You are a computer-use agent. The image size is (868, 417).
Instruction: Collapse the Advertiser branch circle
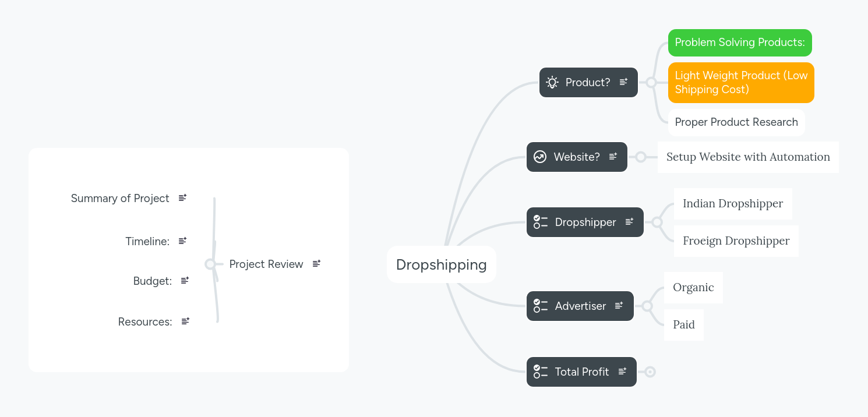[x=648, y=306]
